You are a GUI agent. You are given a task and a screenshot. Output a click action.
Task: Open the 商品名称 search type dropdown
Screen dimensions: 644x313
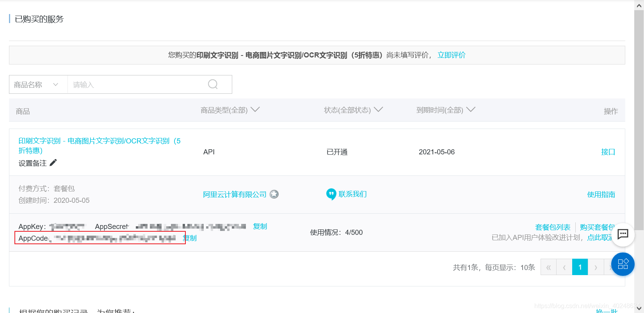tap(38, 84)
